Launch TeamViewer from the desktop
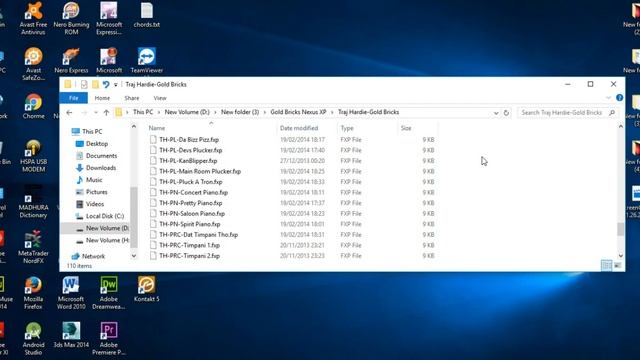This screenshot has width=640, height=360. [x=147, y=60]
